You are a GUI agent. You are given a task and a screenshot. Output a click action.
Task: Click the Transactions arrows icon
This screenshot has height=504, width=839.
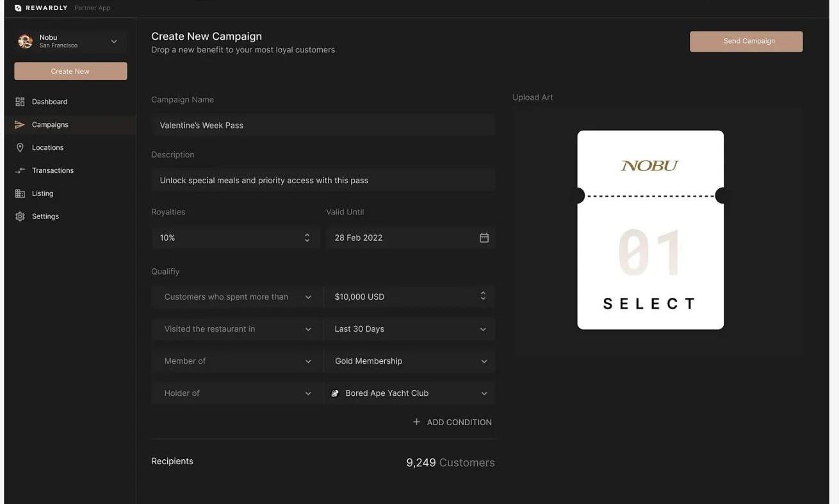pos(20,170)
